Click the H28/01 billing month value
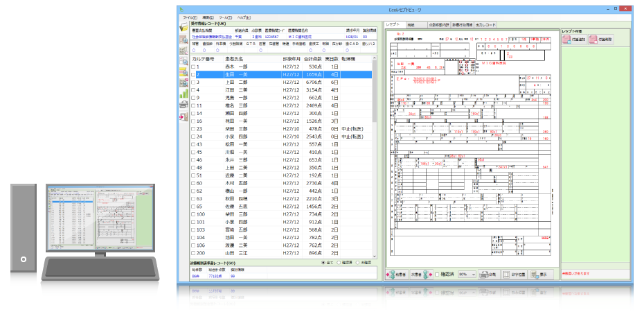The width and height of the screenshot is (644, 312). (351, 37)
